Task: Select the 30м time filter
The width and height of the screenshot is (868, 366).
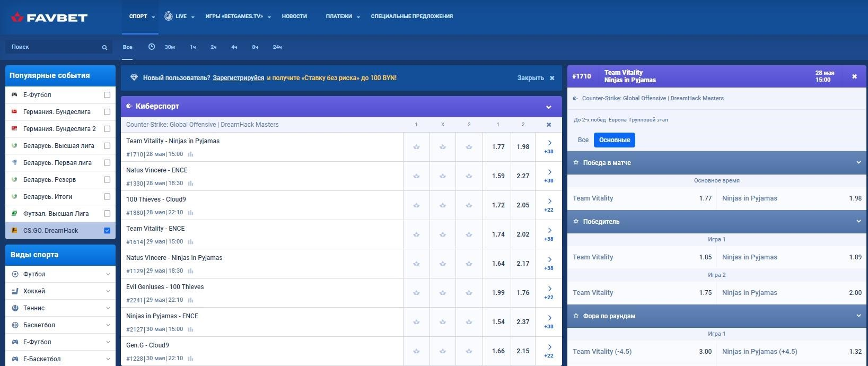Action: (170, 47)
